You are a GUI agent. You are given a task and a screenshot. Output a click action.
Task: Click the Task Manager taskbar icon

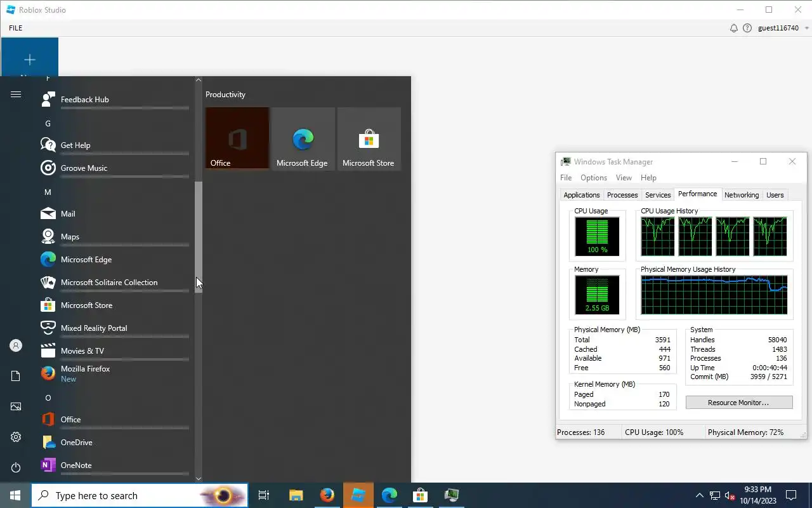(451, 495)
